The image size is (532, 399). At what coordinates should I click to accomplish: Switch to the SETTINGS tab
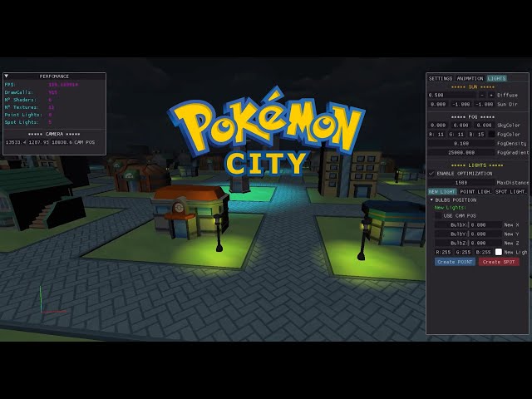pos(441,78)
